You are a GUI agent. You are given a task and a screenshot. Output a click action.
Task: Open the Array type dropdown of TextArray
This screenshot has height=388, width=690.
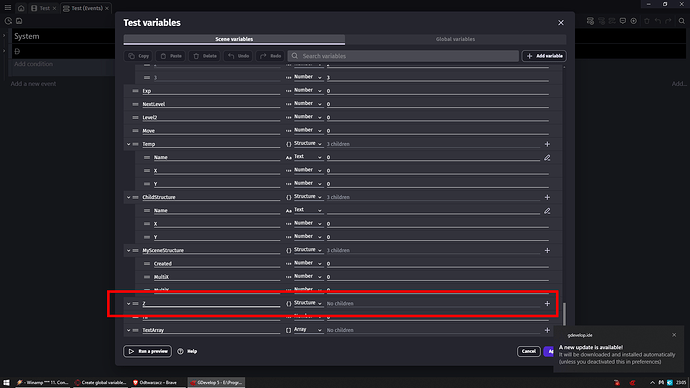(308, 329)
